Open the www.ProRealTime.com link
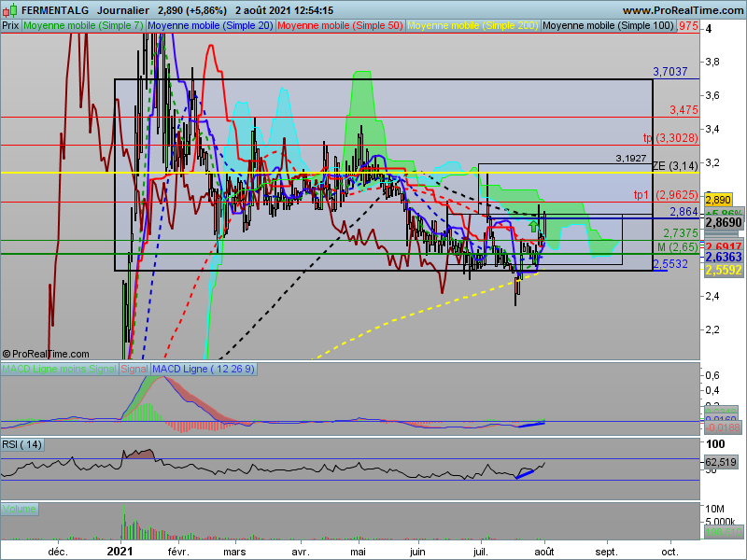Viewport: 747px width, 560px height. pyautogui.click(x=683, y=10)
